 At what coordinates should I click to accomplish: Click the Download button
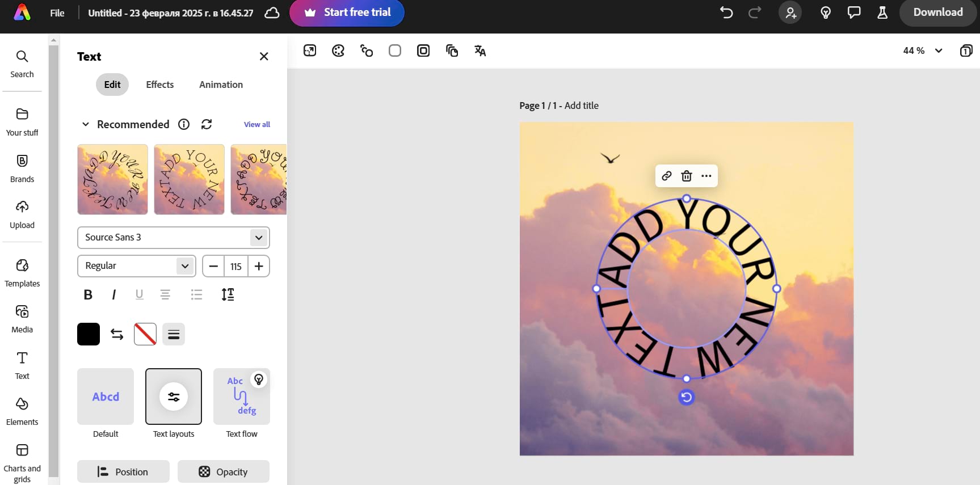click(937, 12)
